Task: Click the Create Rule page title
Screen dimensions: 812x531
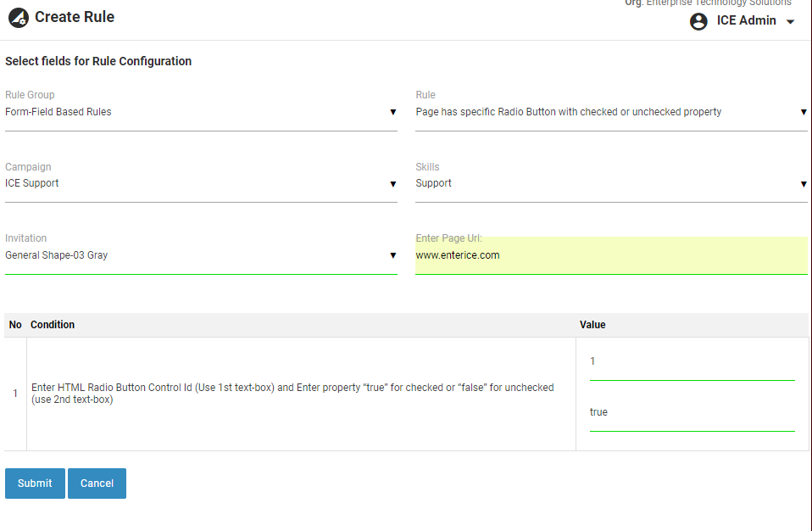Action: [75, 17]
